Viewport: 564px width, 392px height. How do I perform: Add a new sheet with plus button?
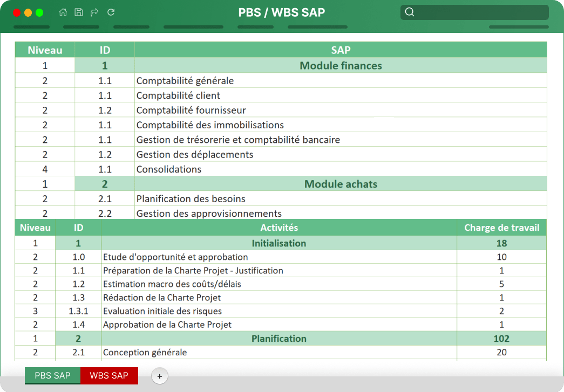click(160, 376)
